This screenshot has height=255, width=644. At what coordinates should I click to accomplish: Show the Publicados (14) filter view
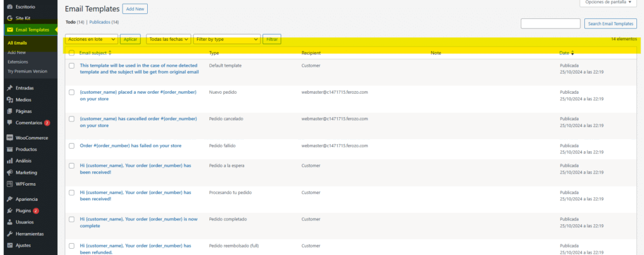coord(104,22)
